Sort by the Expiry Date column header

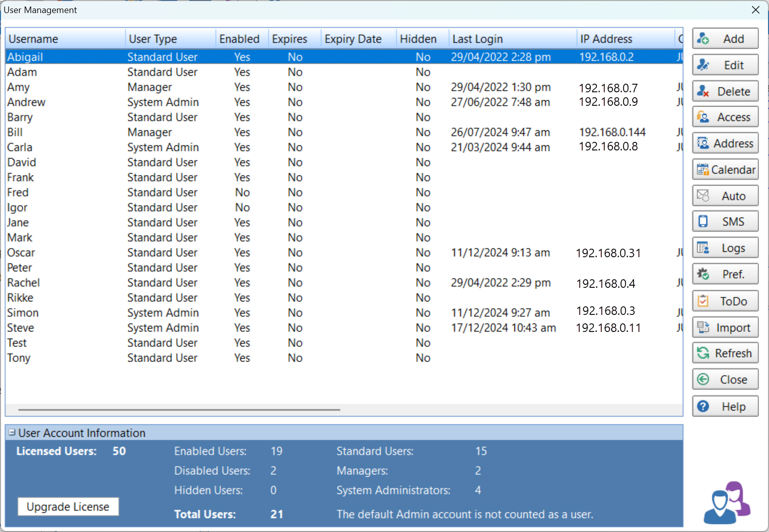[359, 39]
